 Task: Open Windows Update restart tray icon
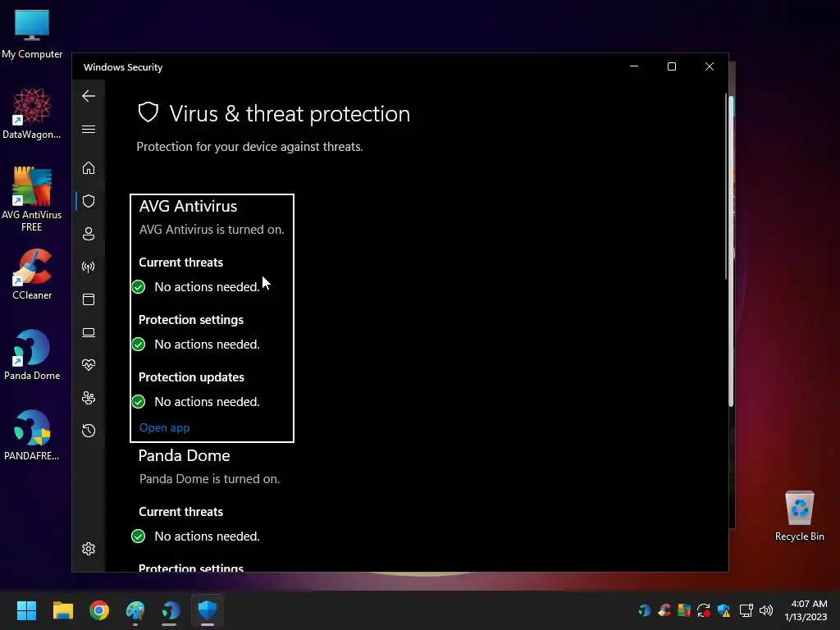click(703, 610)
